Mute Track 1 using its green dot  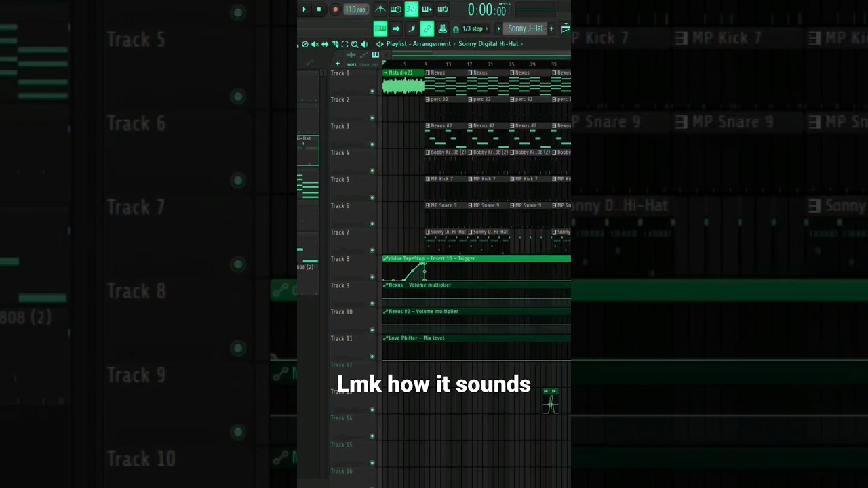tap(372, 91)
